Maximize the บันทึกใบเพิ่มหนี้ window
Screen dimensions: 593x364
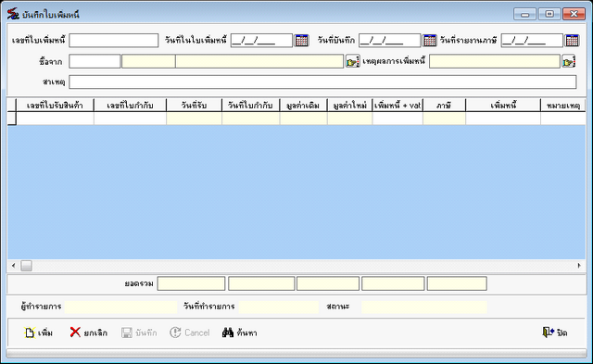(549, 14)
